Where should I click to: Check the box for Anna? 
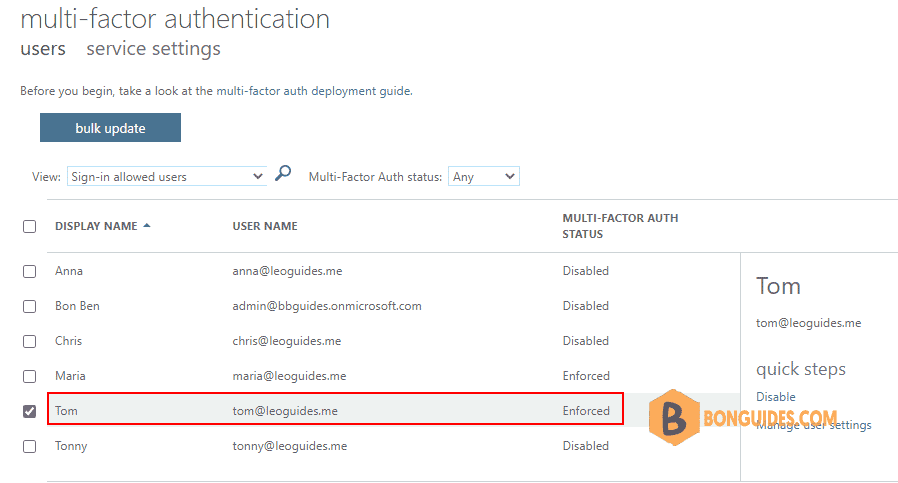[x=29, y=271]
